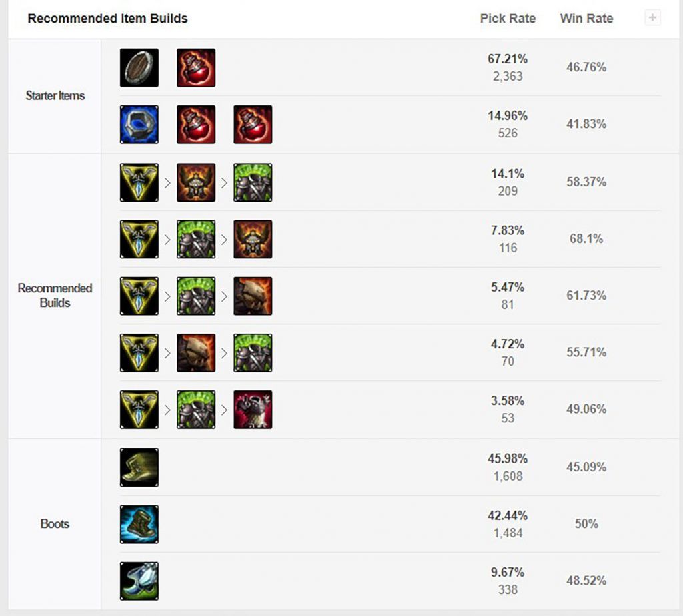Expand the table using the plus button
The image size is (683, 616).
pyautogui.click(x=652, y=18)
